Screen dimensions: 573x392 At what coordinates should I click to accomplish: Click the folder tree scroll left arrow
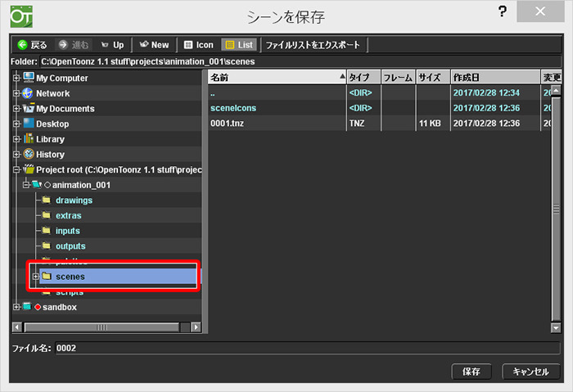tap(17, 327)
